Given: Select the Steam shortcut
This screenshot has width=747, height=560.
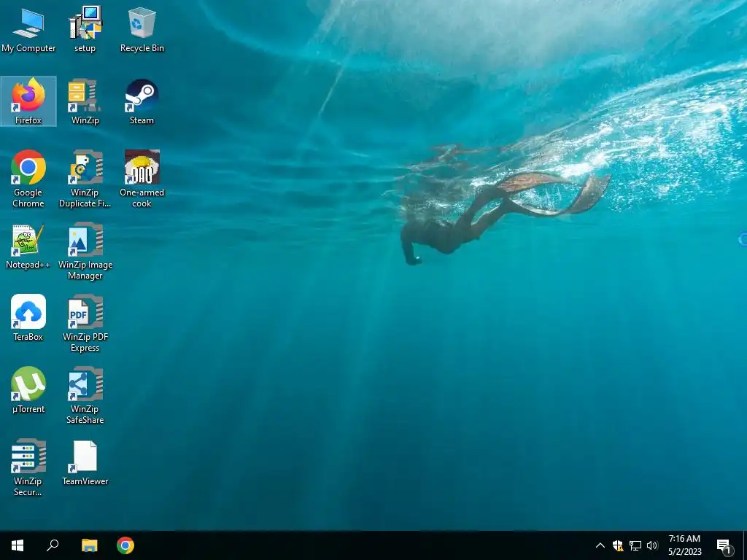Looking at the screenshot, I should pos(142,101).
